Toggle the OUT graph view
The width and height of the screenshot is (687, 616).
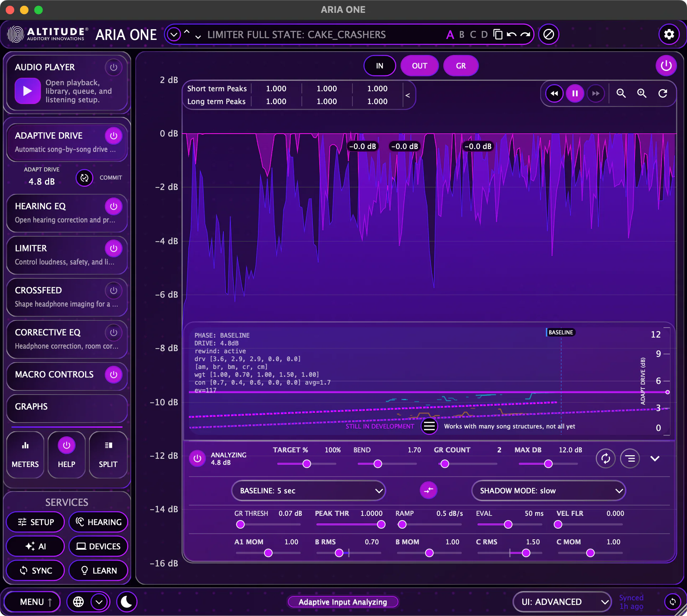pyautogui.click(x=420, y=66)
